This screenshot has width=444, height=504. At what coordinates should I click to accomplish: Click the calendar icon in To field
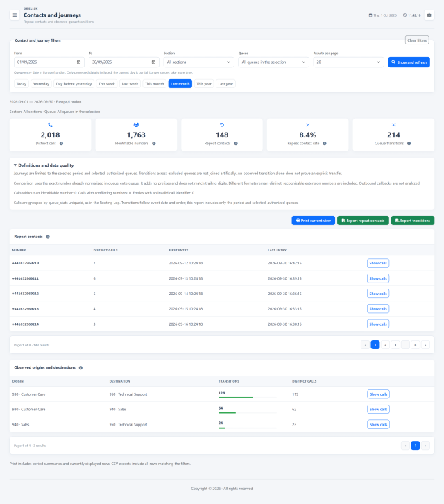coord(153,62)
